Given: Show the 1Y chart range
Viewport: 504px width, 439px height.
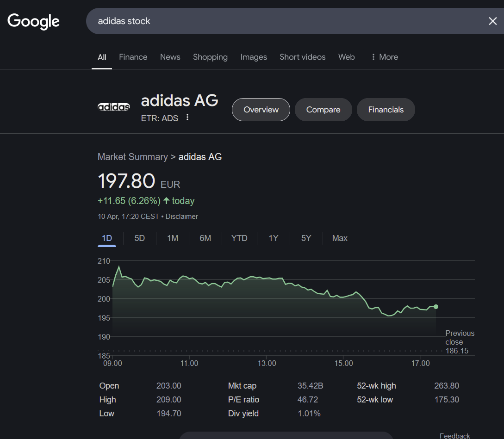Looking at the screenshot, I should (x=274, y=238).
